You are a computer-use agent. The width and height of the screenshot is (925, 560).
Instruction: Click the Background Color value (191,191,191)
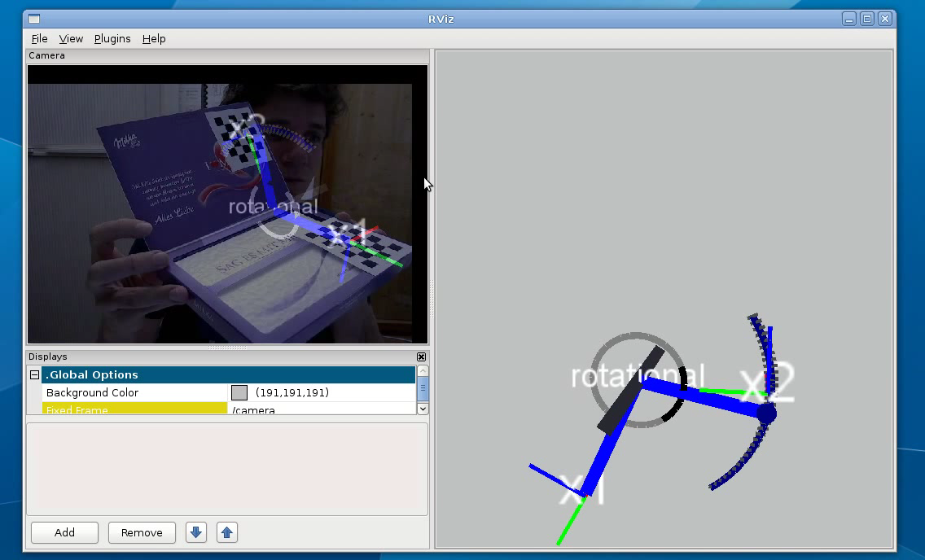point(292,392)
